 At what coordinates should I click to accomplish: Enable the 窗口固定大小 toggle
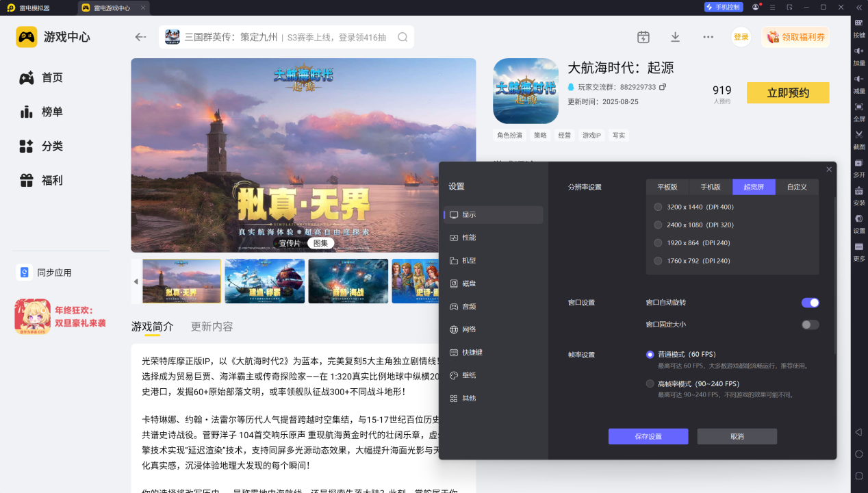[810, 325]
